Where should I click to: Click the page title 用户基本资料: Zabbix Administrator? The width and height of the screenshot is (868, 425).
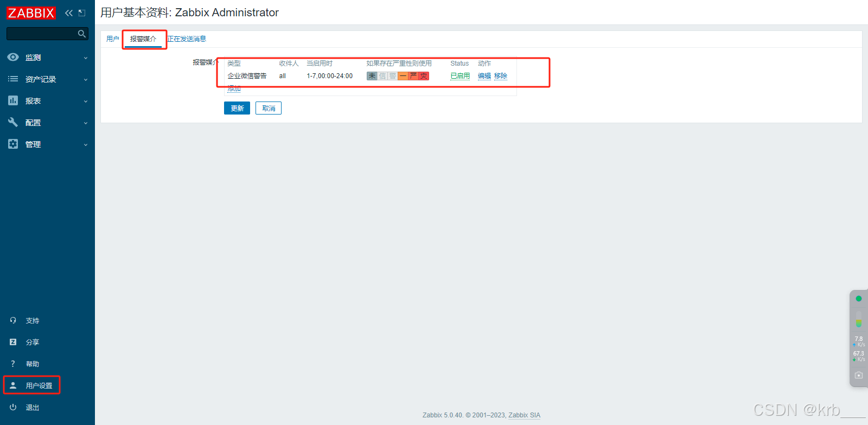coord(189,12)
